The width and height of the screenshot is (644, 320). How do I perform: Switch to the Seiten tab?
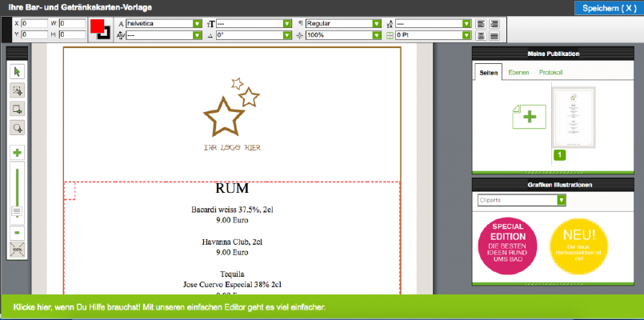(x=488, y=72)
